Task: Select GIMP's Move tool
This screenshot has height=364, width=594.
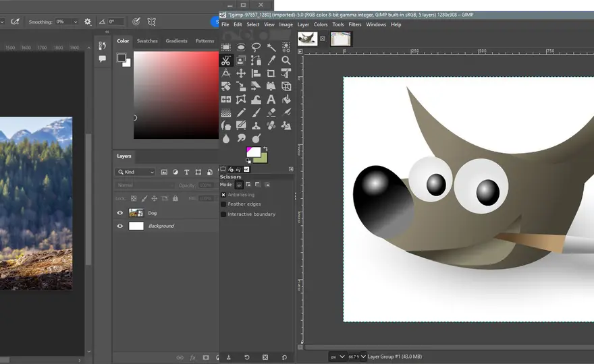Action: (x=241, y=73)
